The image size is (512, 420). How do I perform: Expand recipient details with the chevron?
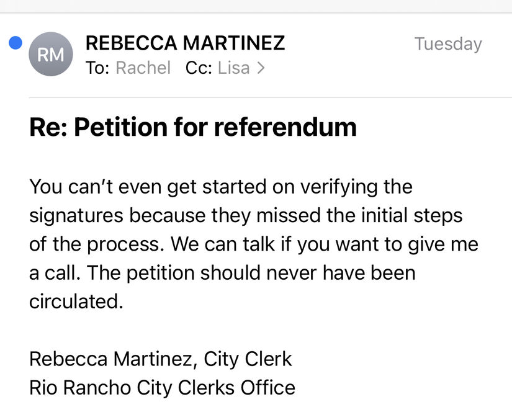pyautogui.click(x=261, y=68)
